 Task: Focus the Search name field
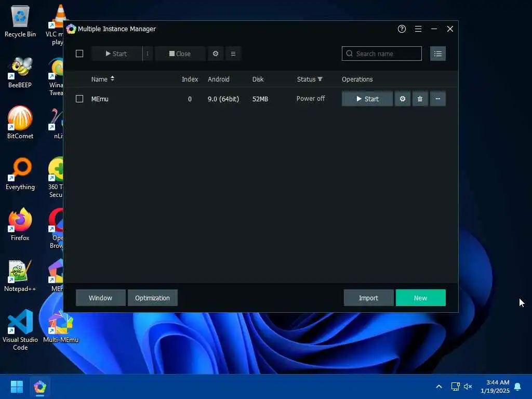coord(382,54)
